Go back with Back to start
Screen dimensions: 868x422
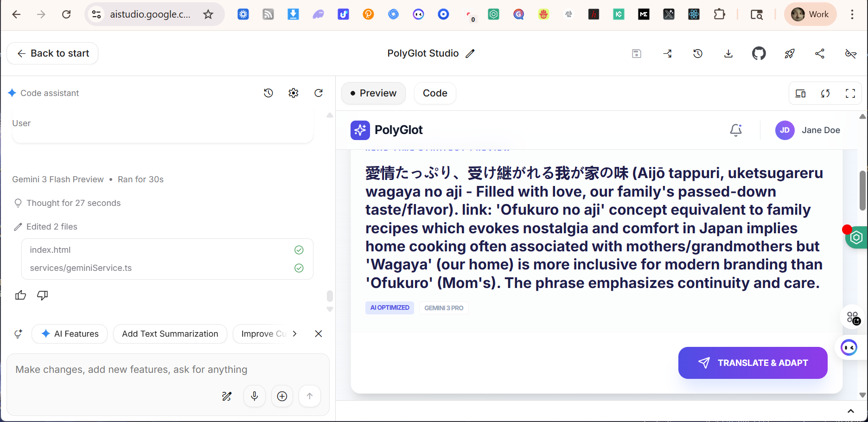pos(52,53)
